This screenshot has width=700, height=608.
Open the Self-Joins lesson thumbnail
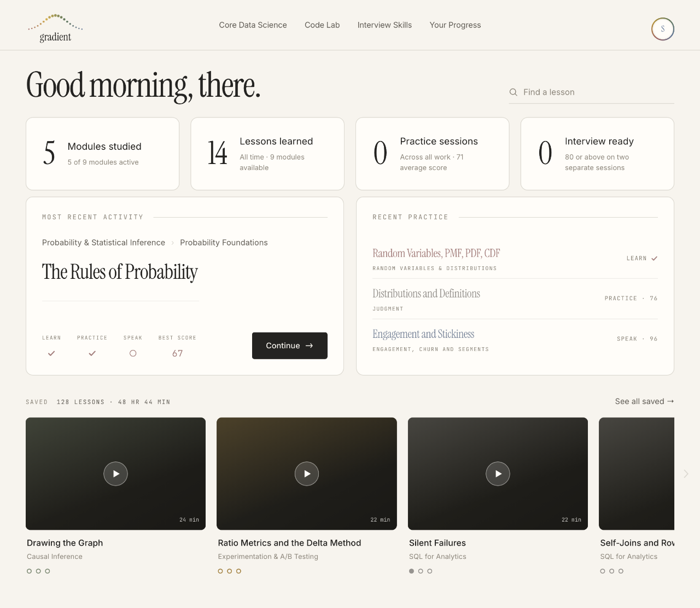(x=637, y=473)
